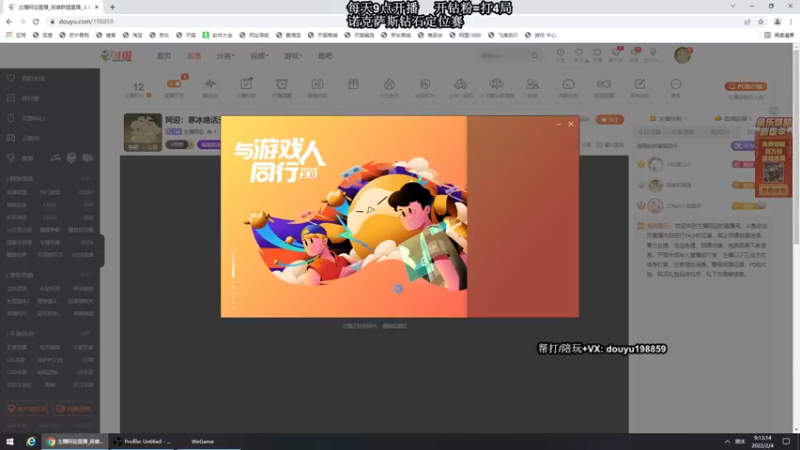This screenshot has height=450, width=800.
Task: Expand the 视频 dropdown in top navigation
Action: 259,56
